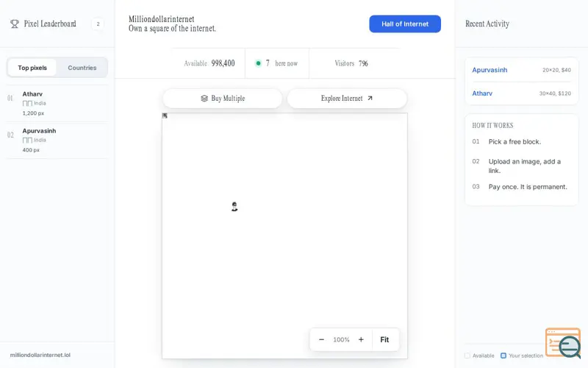Click the 20×20, $40 purchase detail

pyautogui.click(x=556, y=70)
